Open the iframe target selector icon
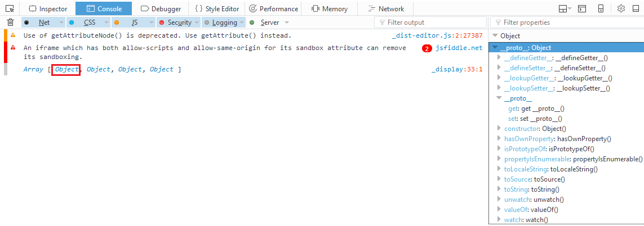The width and height of the screenshot is (644, 226). [x=564, y=8]
